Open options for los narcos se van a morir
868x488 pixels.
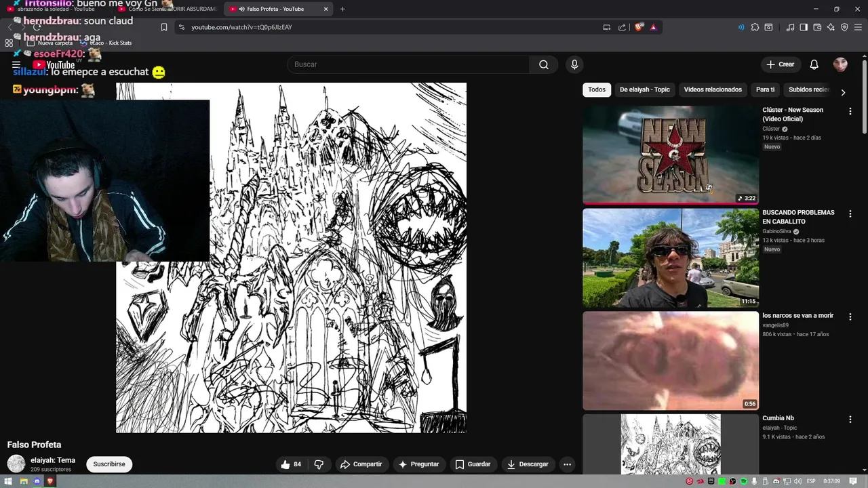pos(850,317)
